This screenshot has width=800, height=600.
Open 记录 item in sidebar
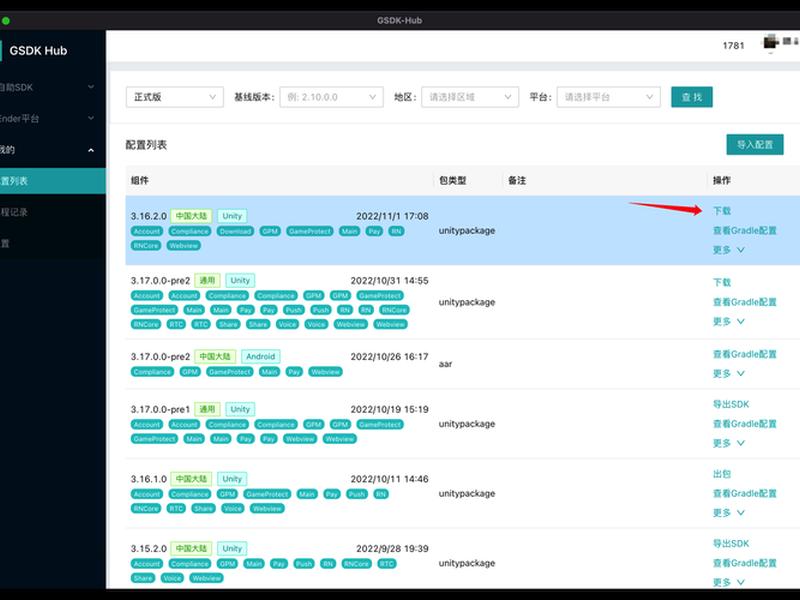click(x=53, y=212)
